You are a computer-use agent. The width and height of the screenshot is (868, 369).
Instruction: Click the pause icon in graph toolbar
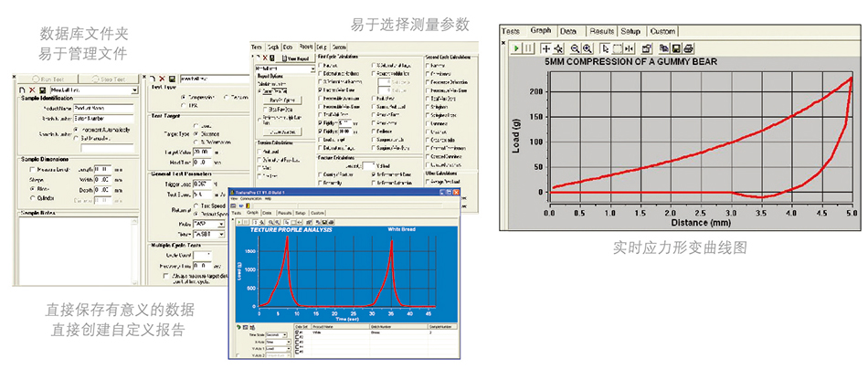[527, 48]
